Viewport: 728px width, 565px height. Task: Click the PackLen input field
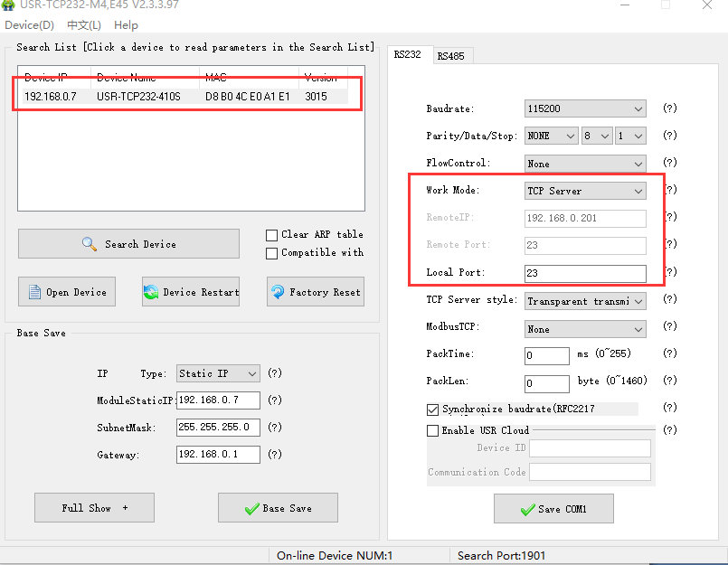547,383
